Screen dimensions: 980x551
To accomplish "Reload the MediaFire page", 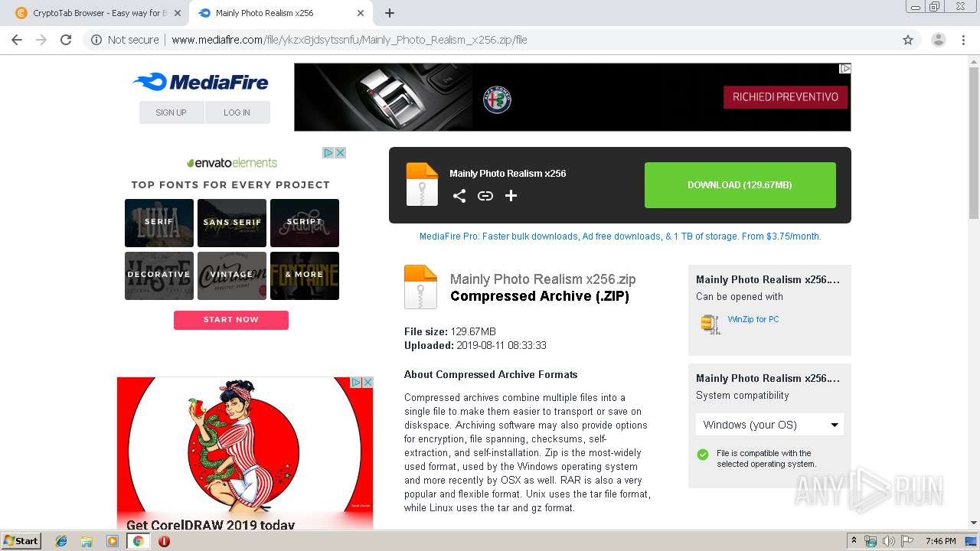I will (x=66, y=40).
